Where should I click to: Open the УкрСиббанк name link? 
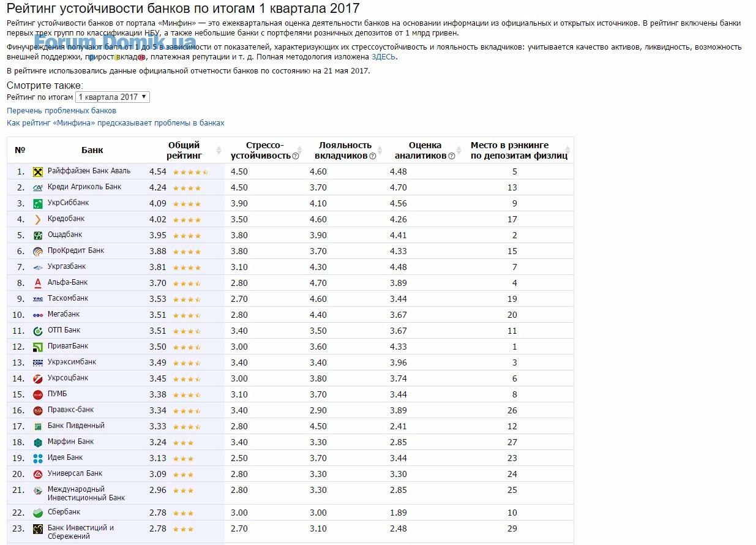tap(69, 203)
